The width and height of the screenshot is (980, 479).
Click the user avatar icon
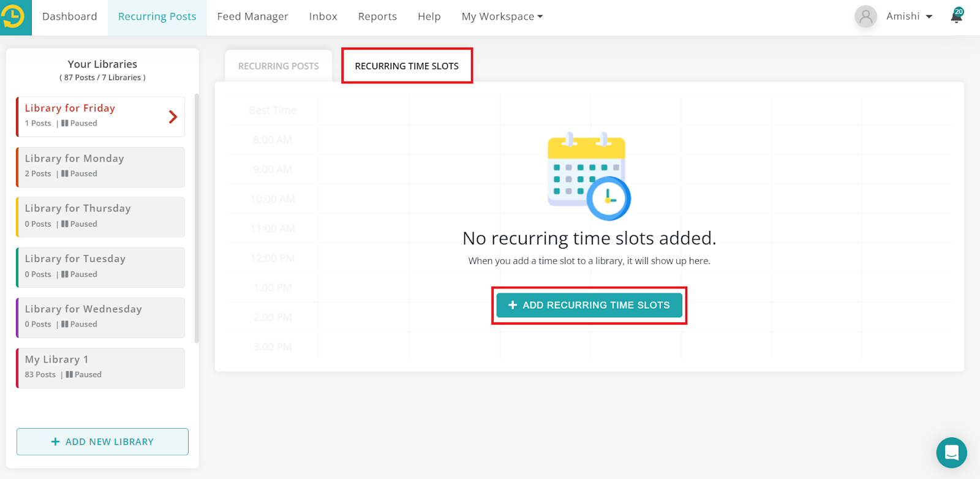point(865,17)
